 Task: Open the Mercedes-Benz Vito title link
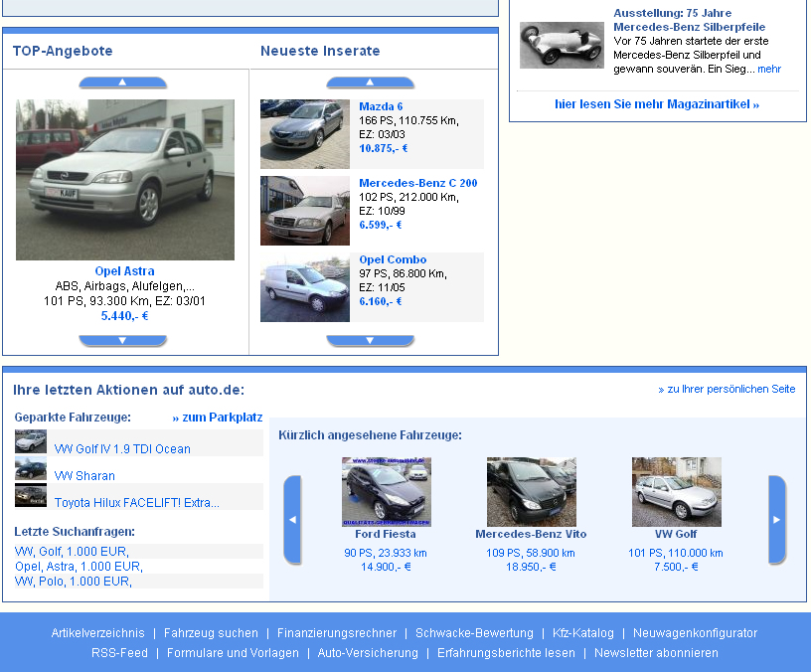pos(531,534)
